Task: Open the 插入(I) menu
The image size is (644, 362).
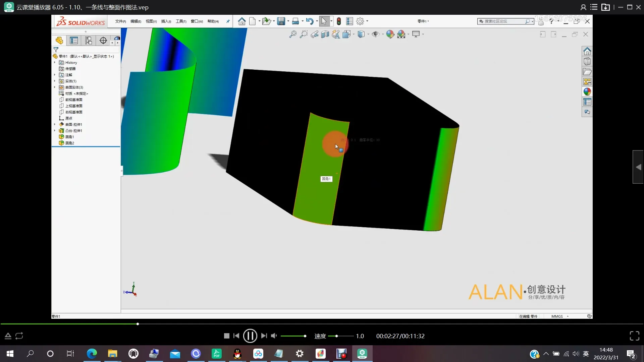Action: coord(166,21)
